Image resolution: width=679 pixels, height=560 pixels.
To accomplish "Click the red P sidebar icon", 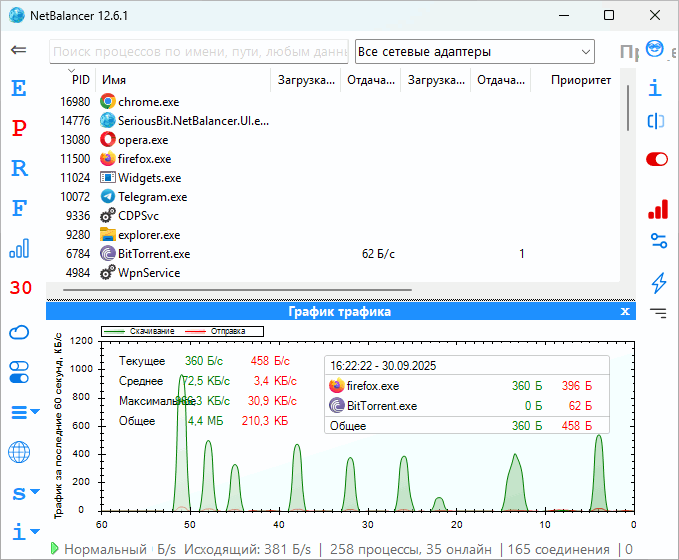I will pyautogui.click(x=19, y=128).
